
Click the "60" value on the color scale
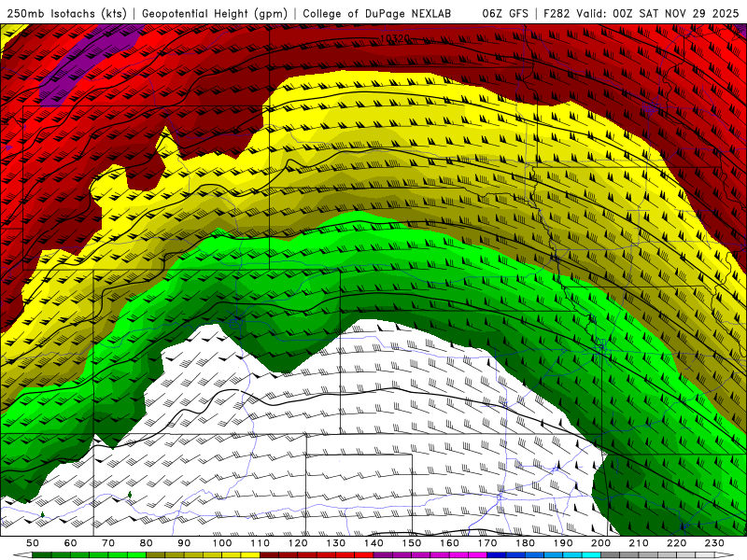click(70, 543)
